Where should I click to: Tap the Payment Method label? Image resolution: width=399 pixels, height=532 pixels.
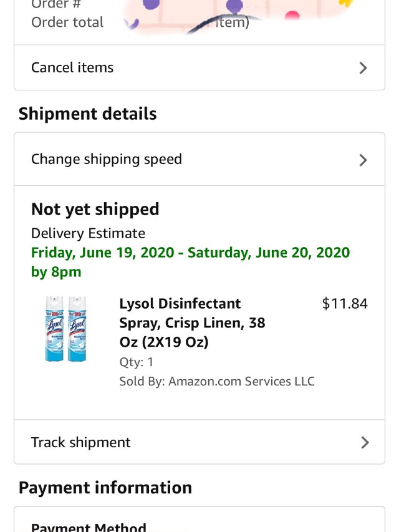(x=89, y=527)
